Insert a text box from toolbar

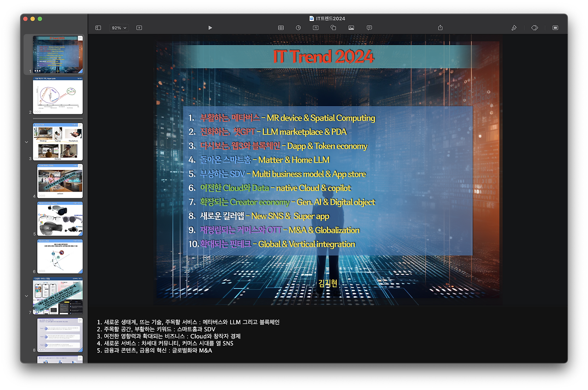[316, 28]
